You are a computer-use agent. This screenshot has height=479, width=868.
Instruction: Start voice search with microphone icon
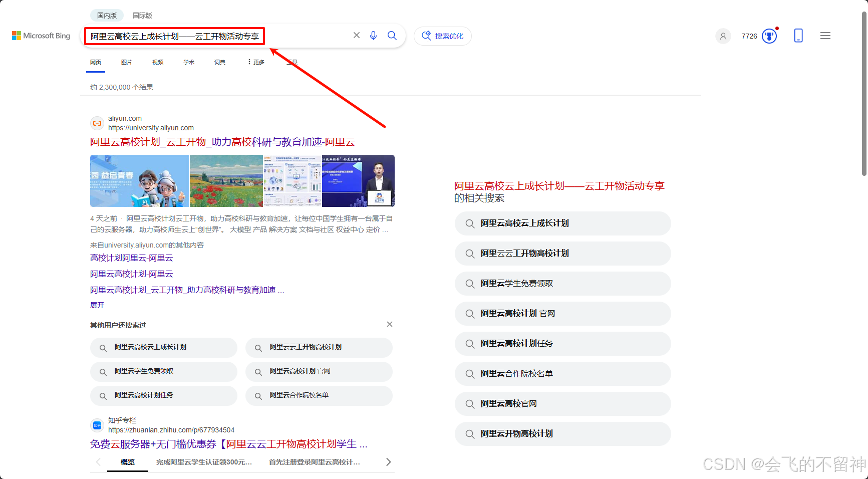[373, 36]
